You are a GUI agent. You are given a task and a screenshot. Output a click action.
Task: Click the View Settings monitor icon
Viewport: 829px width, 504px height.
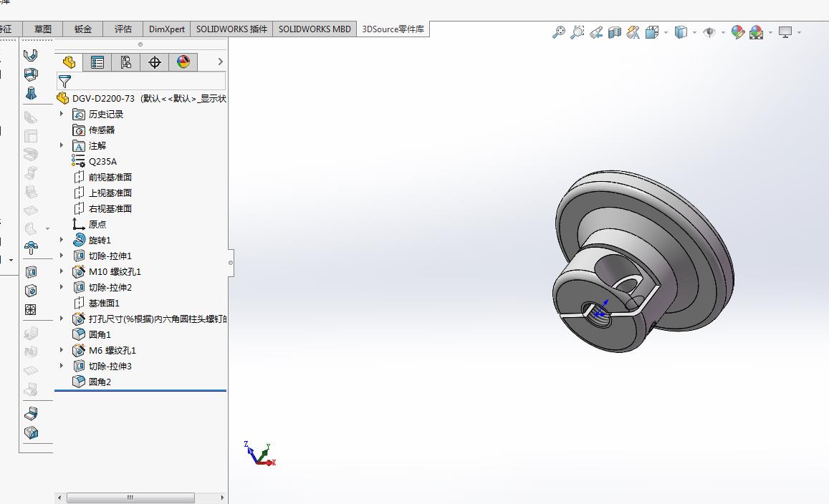tap(785, 32)
